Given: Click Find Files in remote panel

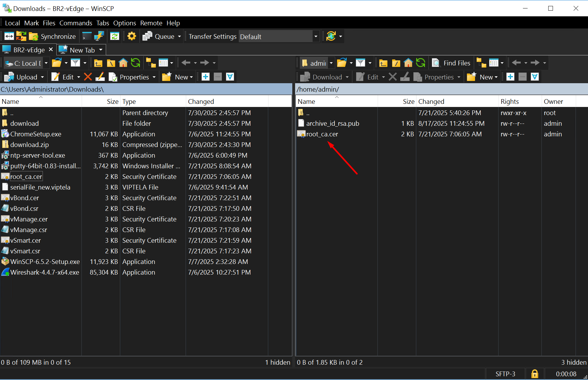Looking at the screenshot, I should (451, 63).
